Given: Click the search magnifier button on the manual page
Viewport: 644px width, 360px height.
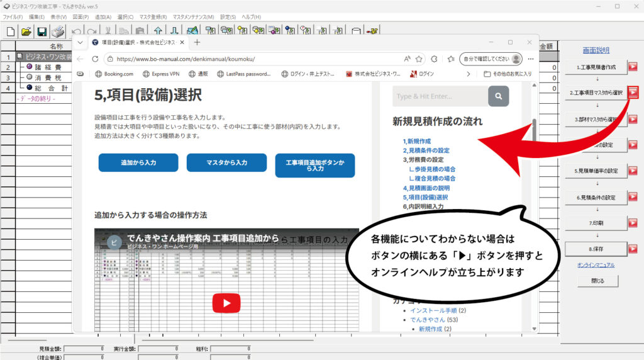Looking at the screenshot, I should [x=499, y=96].
